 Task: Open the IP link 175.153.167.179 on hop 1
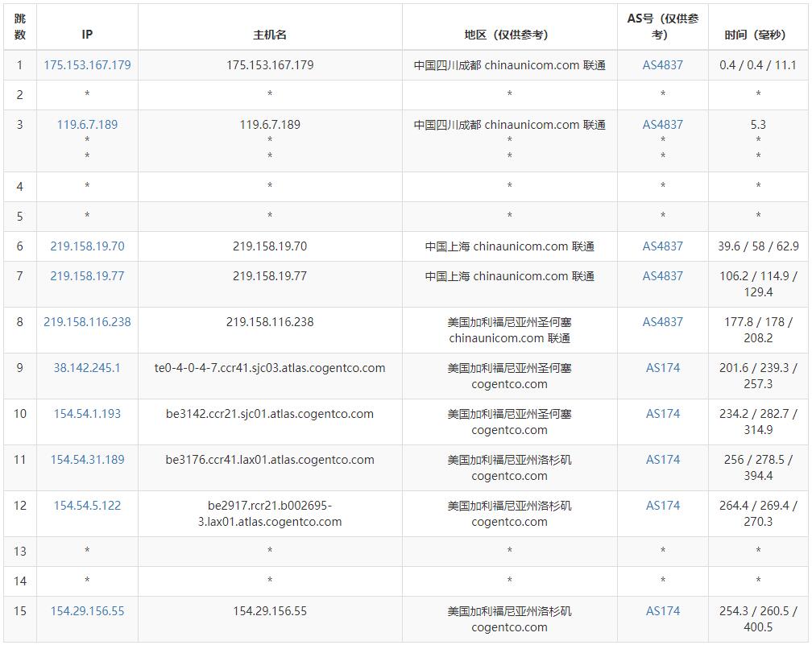86,64
